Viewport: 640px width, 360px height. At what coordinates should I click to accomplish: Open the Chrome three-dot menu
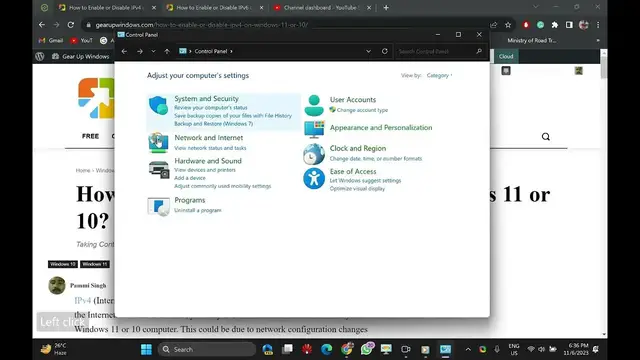(598, 25)
